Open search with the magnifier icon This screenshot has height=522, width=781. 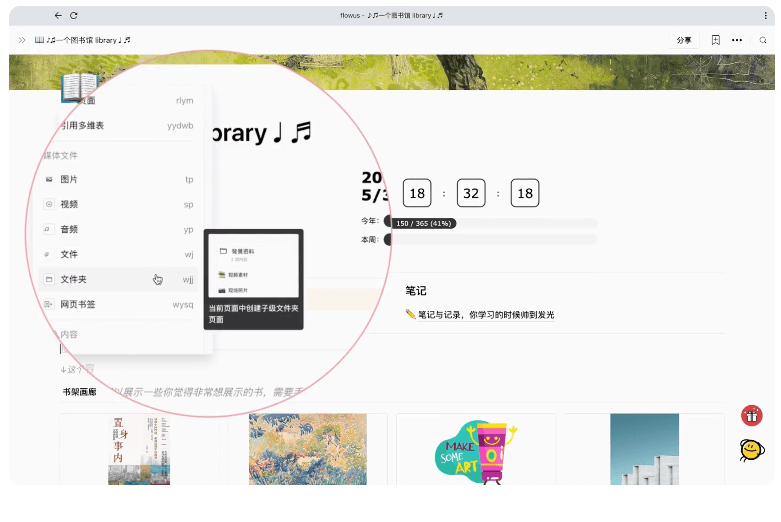[763, 40]
